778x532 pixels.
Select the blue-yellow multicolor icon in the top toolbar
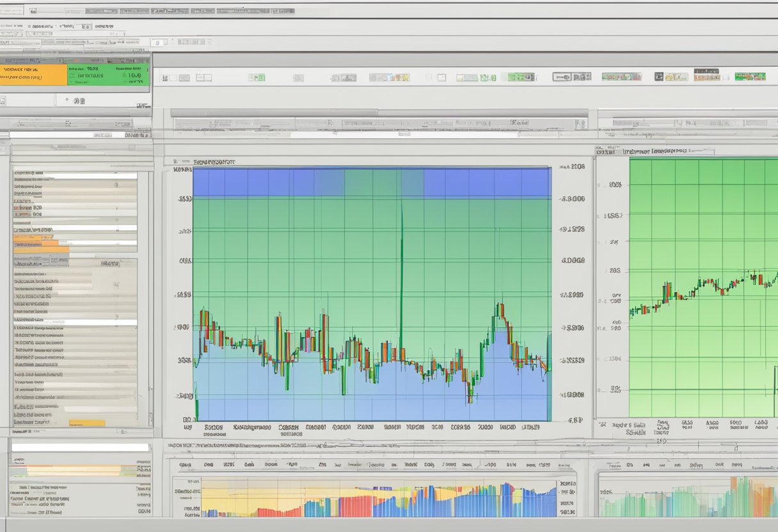389,77
